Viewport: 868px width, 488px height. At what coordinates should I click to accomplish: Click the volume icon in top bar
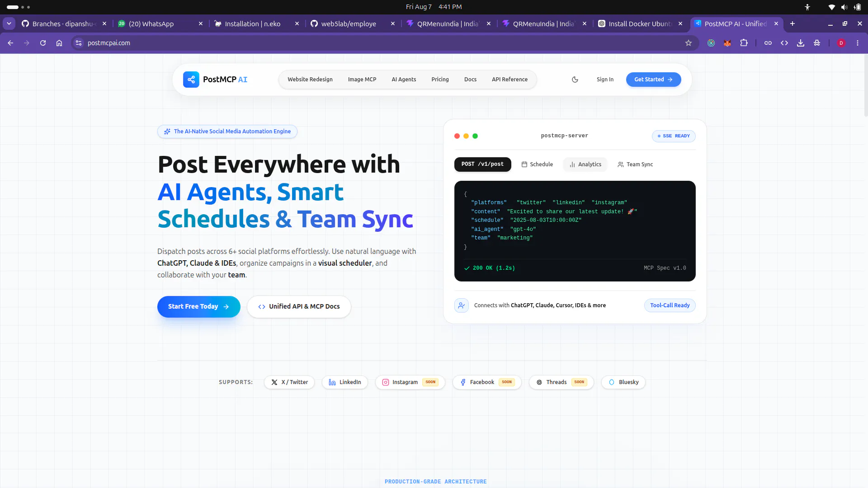pos(844,7)
